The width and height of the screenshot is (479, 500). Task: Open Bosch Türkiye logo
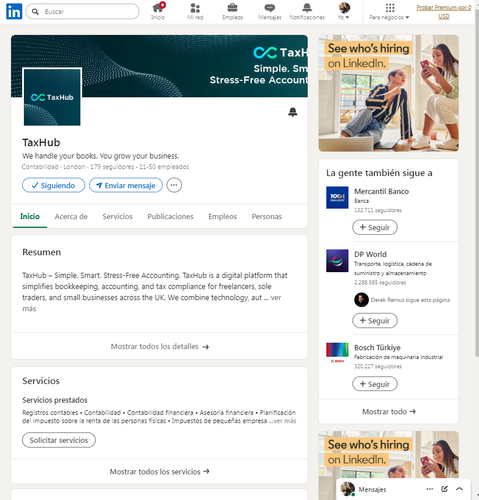coord(337,353)
